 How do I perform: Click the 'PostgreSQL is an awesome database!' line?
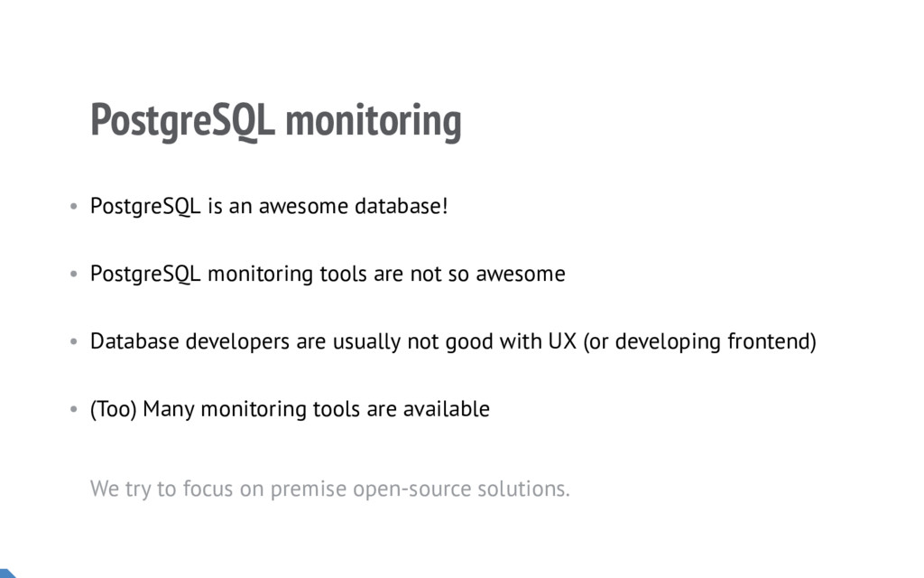click(x=268, y=207)
